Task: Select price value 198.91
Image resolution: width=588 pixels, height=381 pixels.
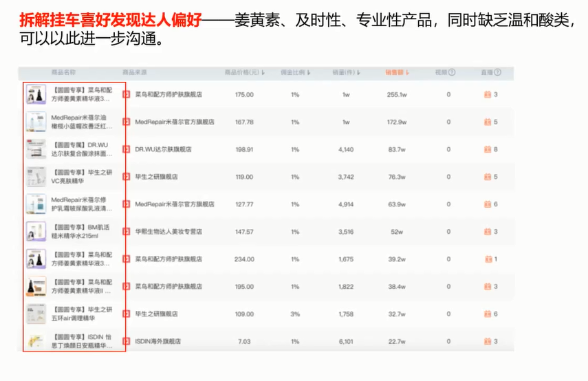Action: pos(245,149)
